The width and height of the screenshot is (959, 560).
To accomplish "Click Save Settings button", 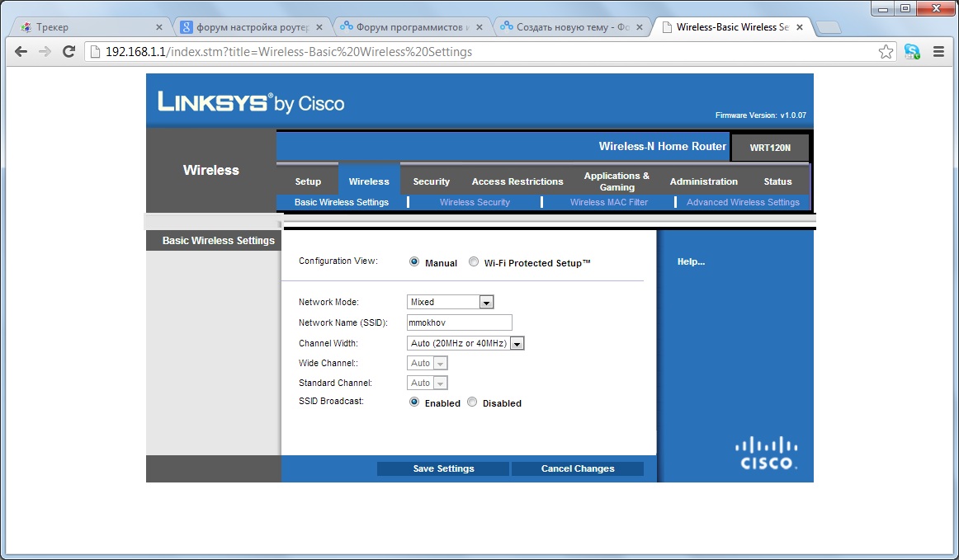I will 443,469.
